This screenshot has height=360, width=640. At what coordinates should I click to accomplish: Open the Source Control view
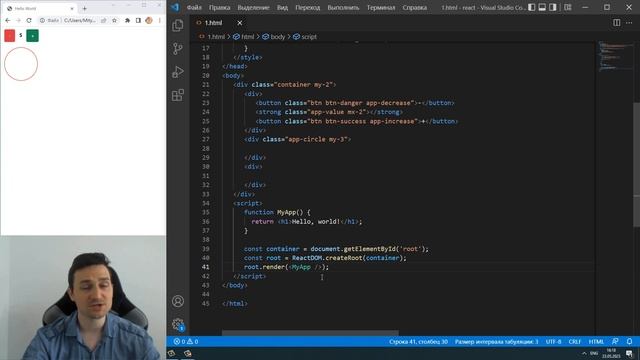[x=178, y=49]
